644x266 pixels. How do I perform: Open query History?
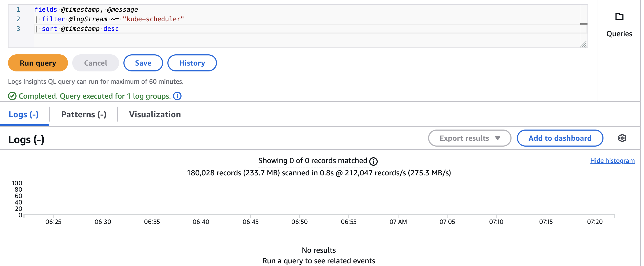click(x=192, y=63)
